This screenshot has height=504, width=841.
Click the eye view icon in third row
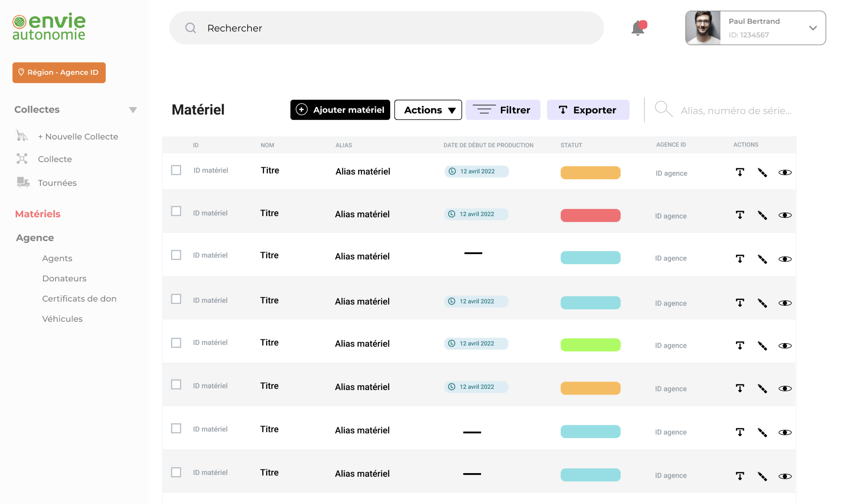coord(784,259)
